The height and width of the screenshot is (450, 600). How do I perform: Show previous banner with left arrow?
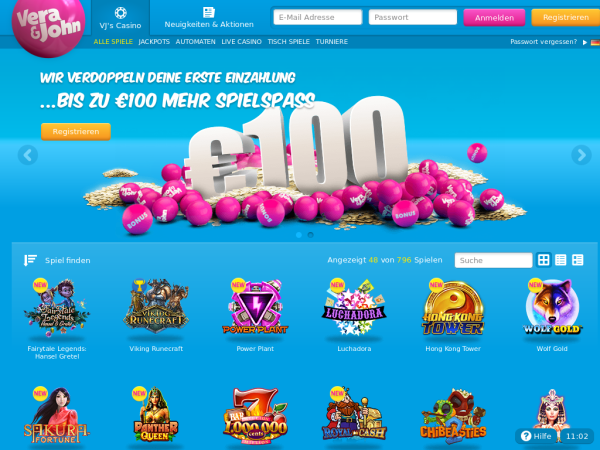click(28, 155)
